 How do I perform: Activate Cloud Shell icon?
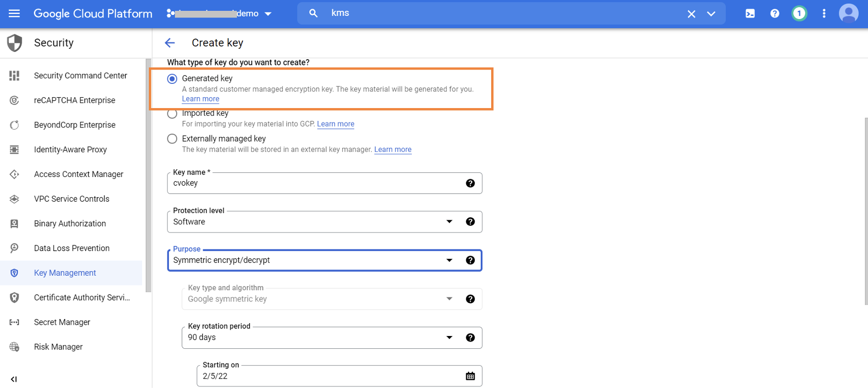click(x=750, y=13)
